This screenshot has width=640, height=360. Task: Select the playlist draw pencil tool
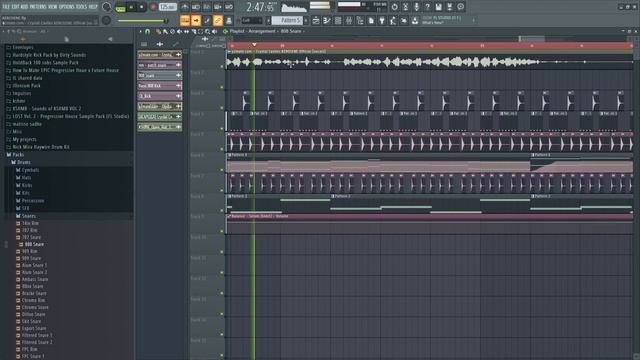158,31
